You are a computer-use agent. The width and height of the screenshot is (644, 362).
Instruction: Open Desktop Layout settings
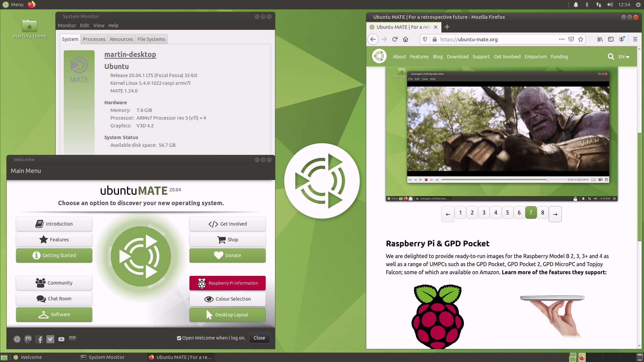coord(227,314)
